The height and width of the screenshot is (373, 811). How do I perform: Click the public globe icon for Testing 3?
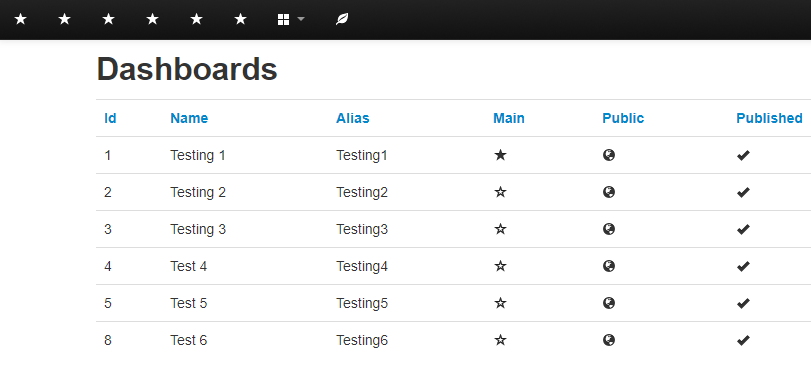609,229
